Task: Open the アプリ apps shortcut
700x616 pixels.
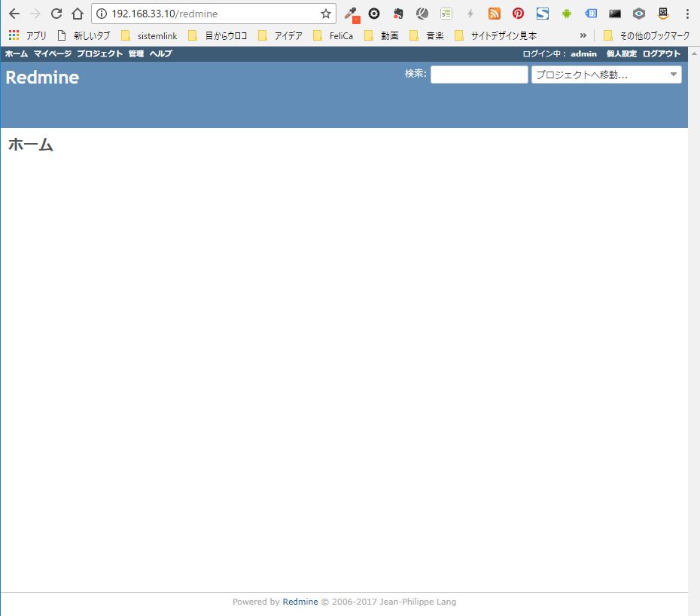Action: (27, 35)
